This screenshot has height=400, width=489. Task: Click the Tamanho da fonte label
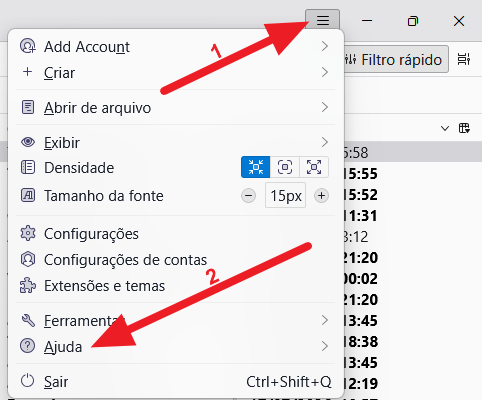[x=104, y=196]
